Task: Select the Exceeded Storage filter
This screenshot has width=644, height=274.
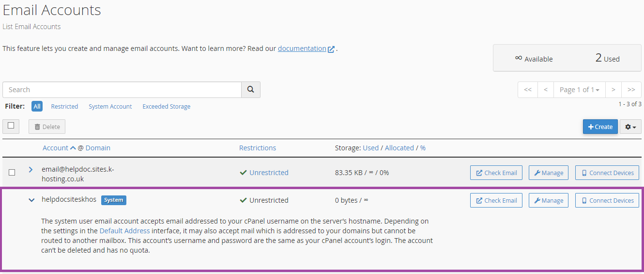Action: (x=166, y=106)
